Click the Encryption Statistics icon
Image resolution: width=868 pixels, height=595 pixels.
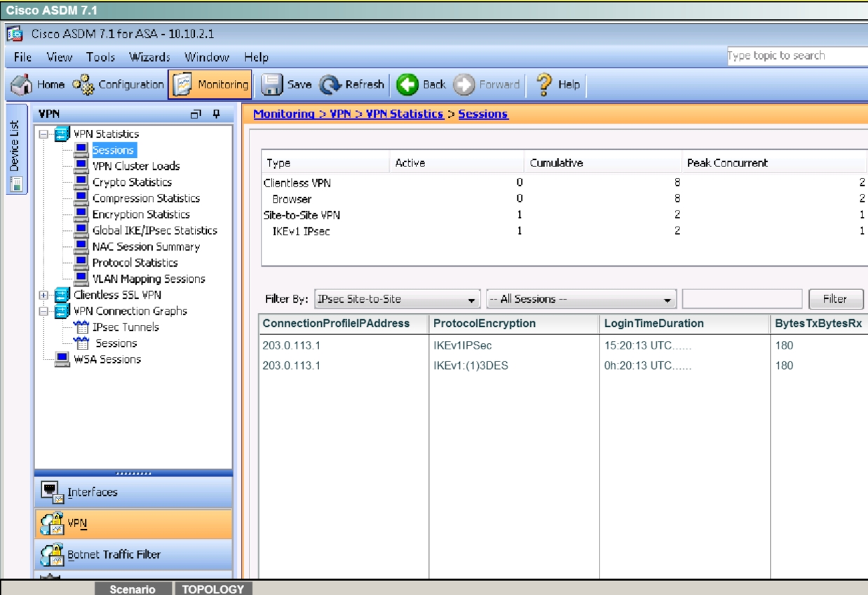click(x=81, y=215)
